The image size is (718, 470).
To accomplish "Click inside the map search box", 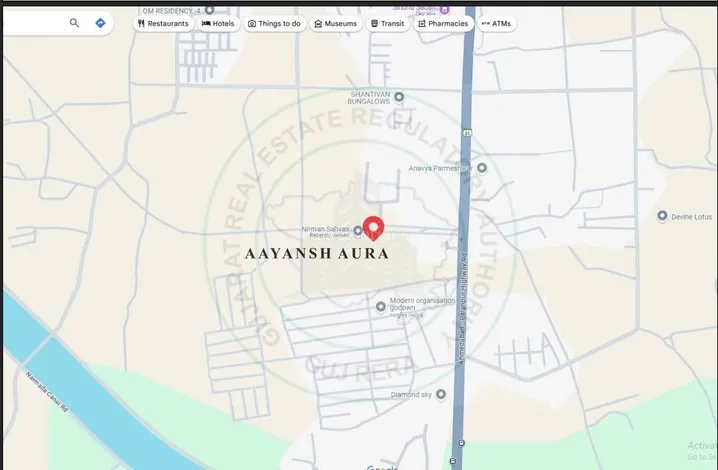I will (x=35, y=23).
